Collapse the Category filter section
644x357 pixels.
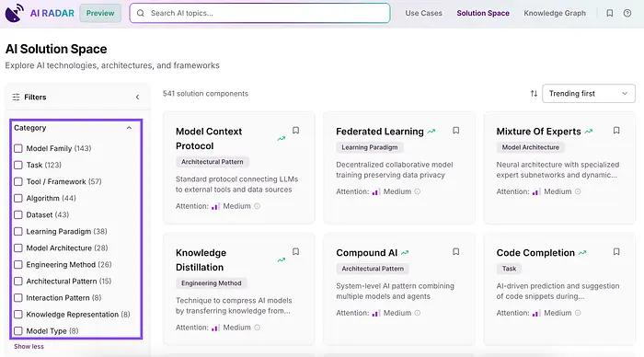[x=129, y=128]
